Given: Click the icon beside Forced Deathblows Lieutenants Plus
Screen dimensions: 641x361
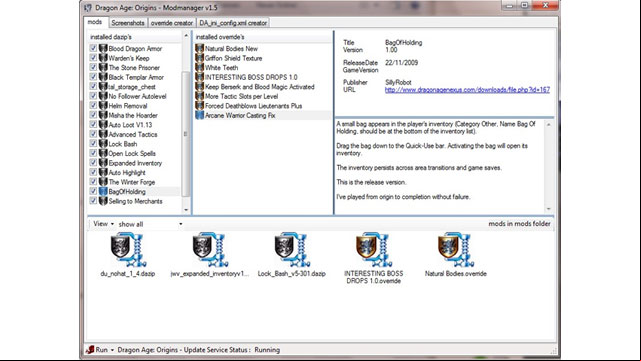Looking at the screenshot, I should [199, 105].
